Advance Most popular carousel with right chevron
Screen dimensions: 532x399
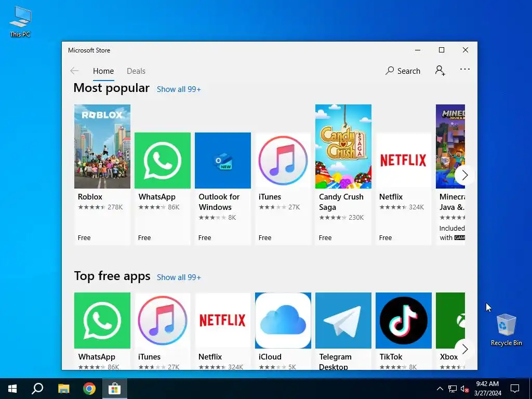coord(464,175)
